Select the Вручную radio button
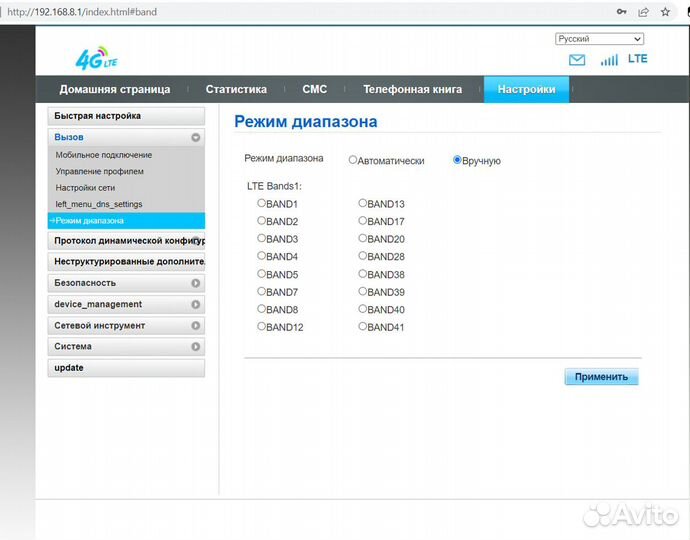Viewport: 690px width, 540px height. tap(458, 160)
